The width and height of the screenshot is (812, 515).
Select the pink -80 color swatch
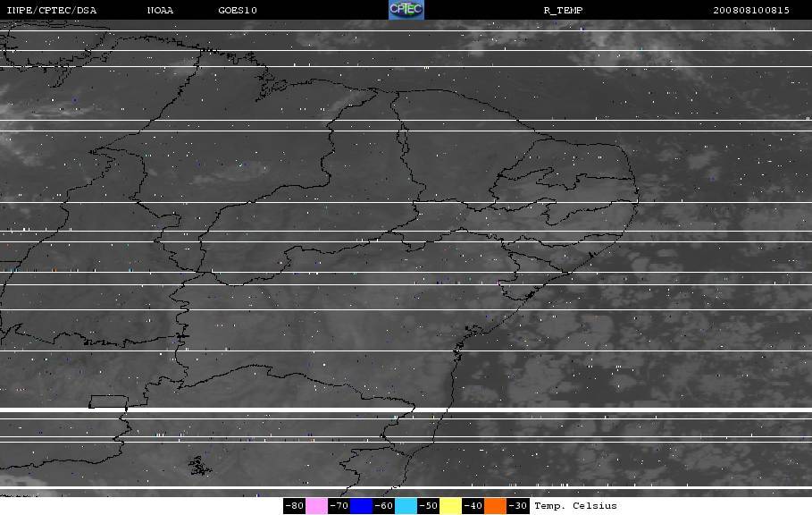[316, 506]
